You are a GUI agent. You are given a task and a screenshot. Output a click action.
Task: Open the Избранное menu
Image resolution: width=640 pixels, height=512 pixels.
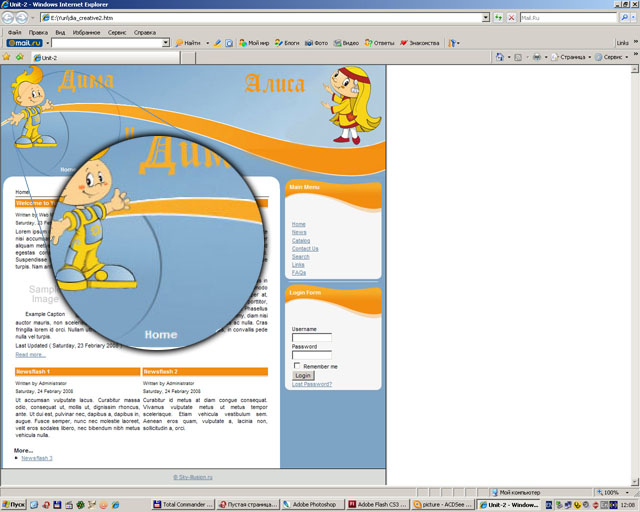click(x=87, y=32)
